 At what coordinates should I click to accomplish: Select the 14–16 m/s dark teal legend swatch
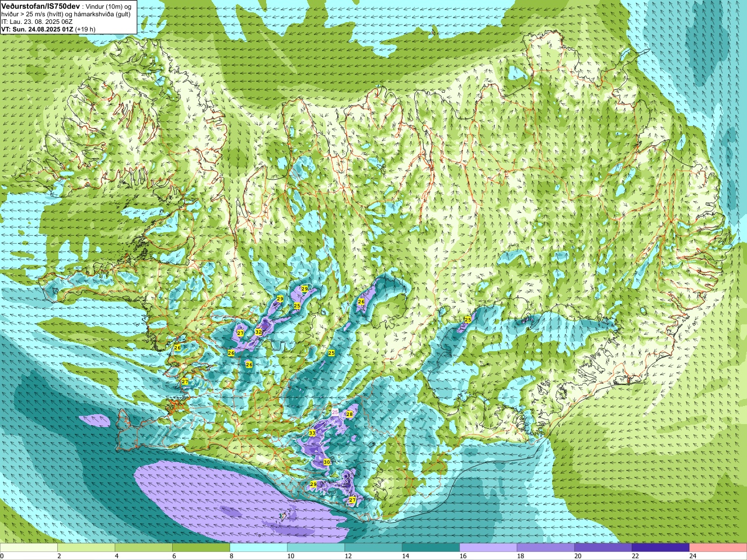431,548
